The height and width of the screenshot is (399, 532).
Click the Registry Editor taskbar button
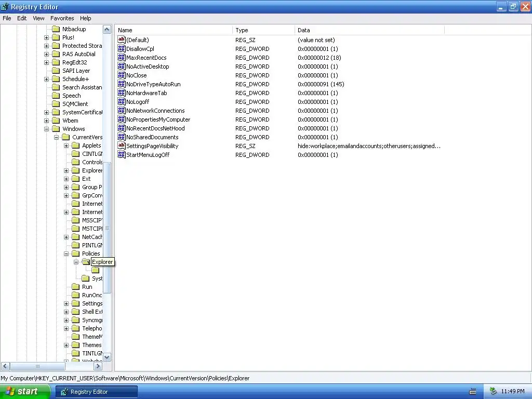97,392
